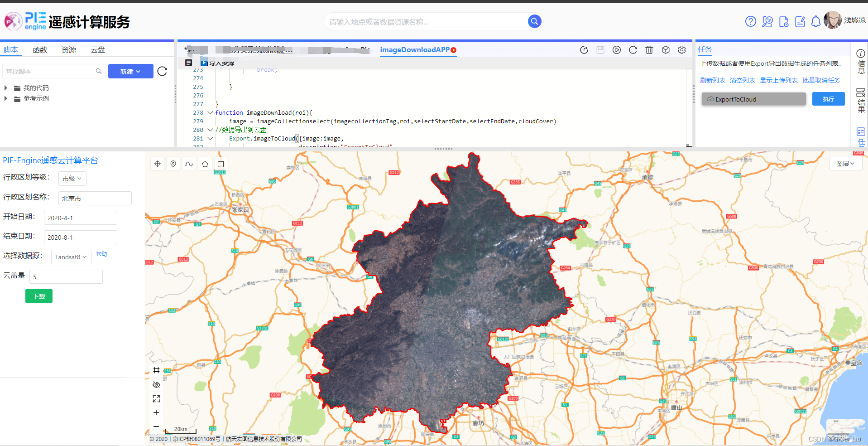Click the user avatar

832,20
